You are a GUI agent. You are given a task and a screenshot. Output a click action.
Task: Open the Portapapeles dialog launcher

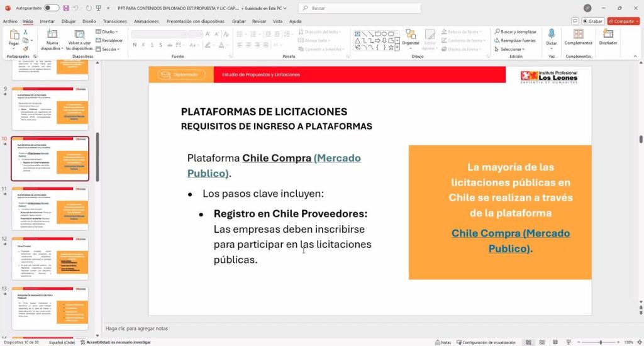(x=35, y=56)
